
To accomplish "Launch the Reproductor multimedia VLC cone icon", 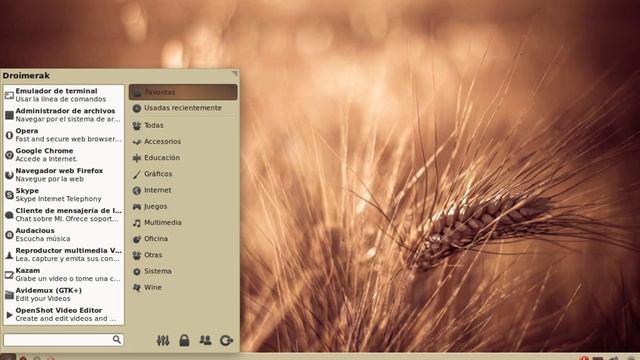I will coord(9,255).
